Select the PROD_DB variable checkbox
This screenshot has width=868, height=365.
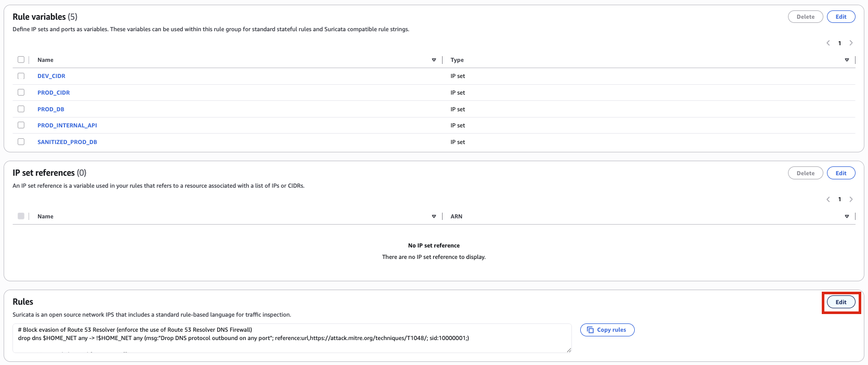[21, 109]
